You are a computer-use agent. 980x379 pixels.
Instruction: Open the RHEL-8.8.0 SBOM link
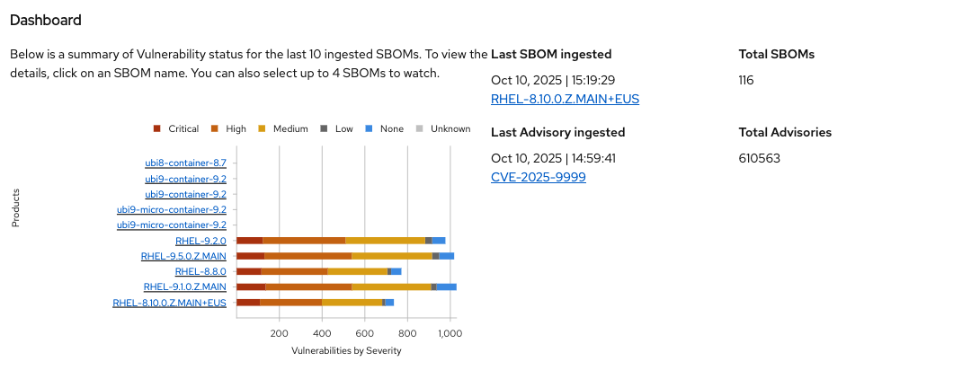pos(200,271)
